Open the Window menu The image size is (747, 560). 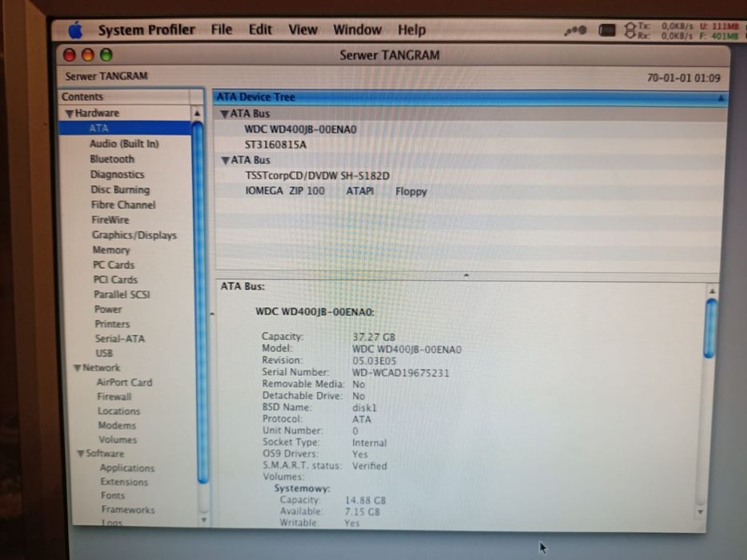pos(357,30)
